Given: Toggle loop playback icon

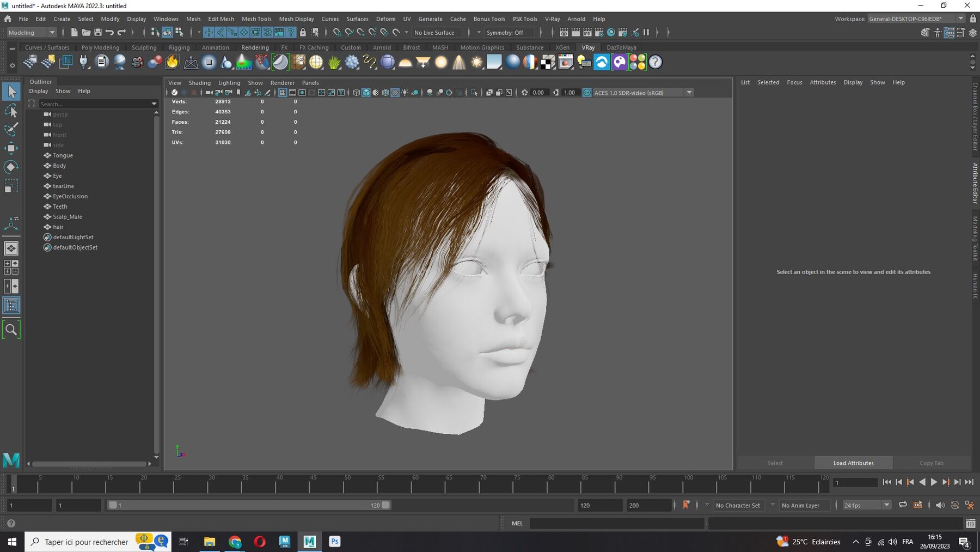Looking at the screenshot, I should pos(903,505).
